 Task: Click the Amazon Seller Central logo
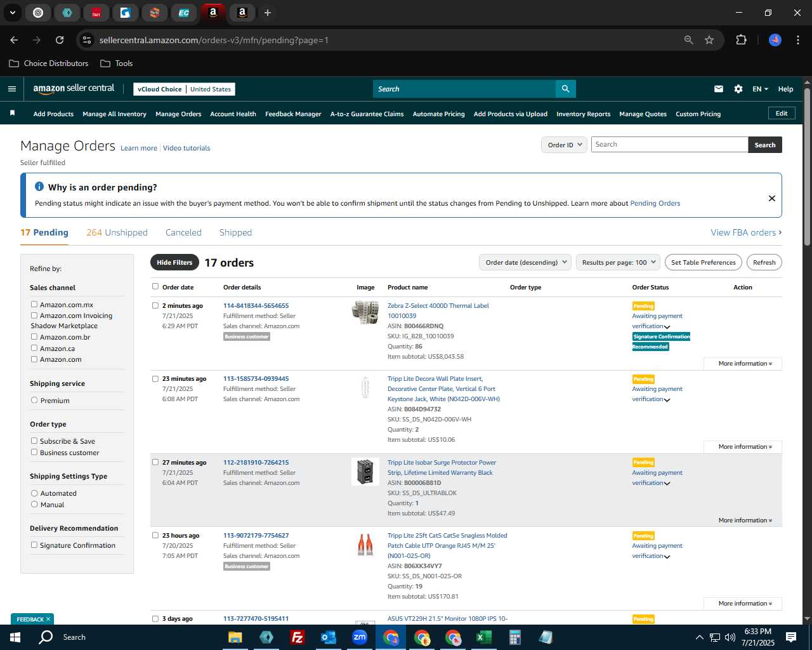tap(74, 89)
